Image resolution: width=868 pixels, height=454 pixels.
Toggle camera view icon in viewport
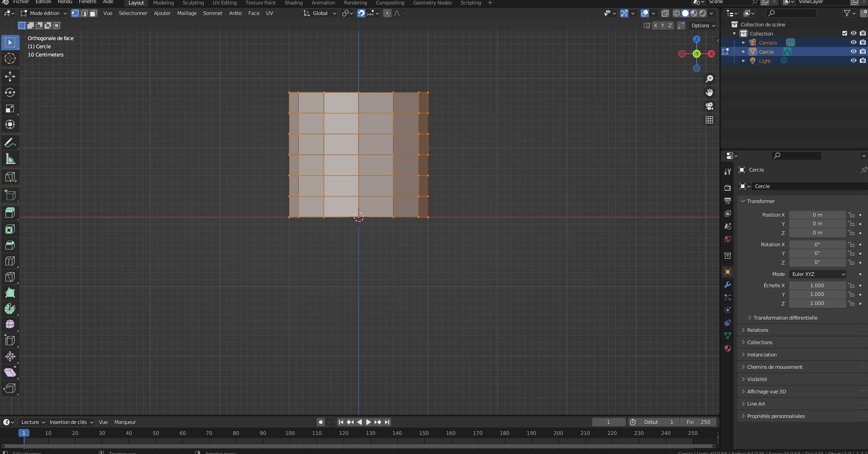tap(709, 106)
